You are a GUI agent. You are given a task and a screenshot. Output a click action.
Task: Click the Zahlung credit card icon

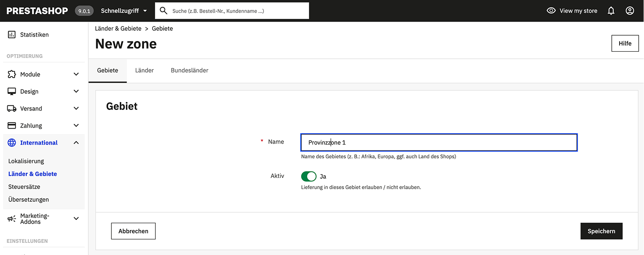(x=12, y=126)
